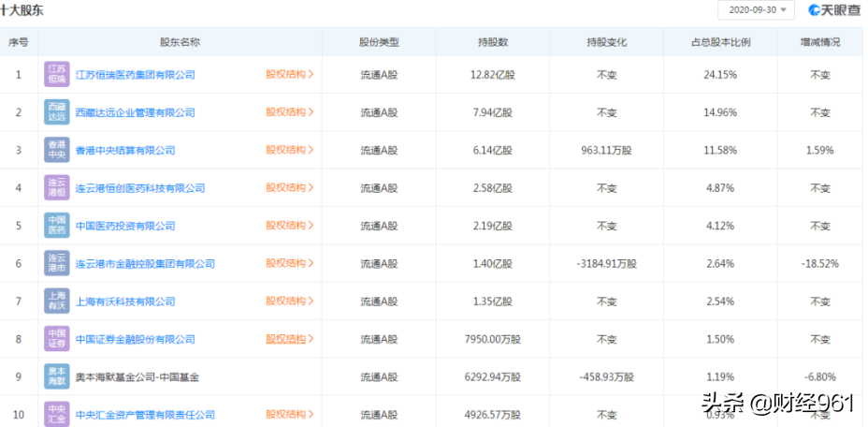Select the -458.93万股 change cell
The height and width of the screenshot is (427, 868).
point(607,377)
